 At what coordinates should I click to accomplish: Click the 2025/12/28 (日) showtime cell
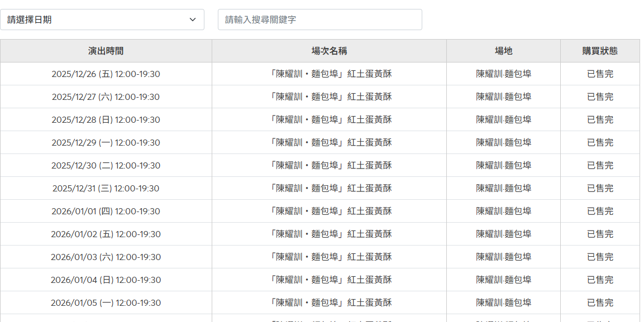pyautogui.click(x=106, y=119)
